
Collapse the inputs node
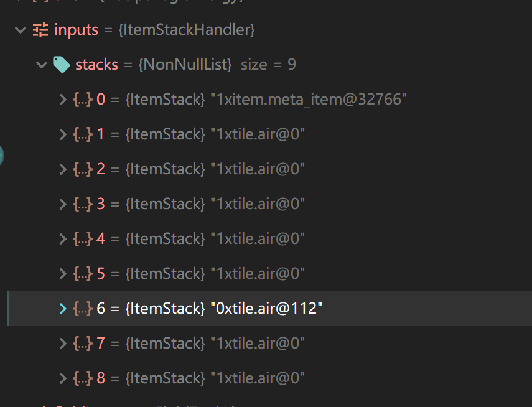point(21,29)
